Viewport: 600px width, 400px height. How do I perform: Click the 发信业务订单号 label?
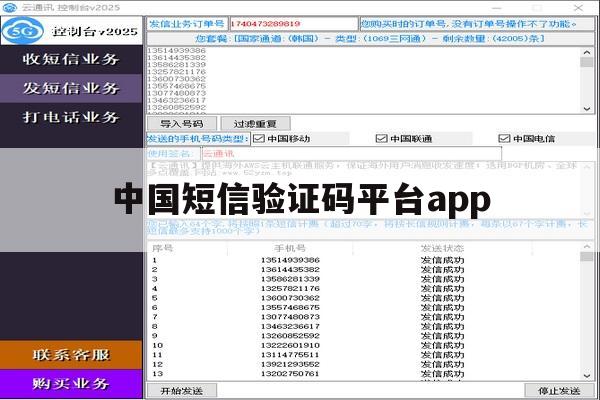[x=187, y=24]
